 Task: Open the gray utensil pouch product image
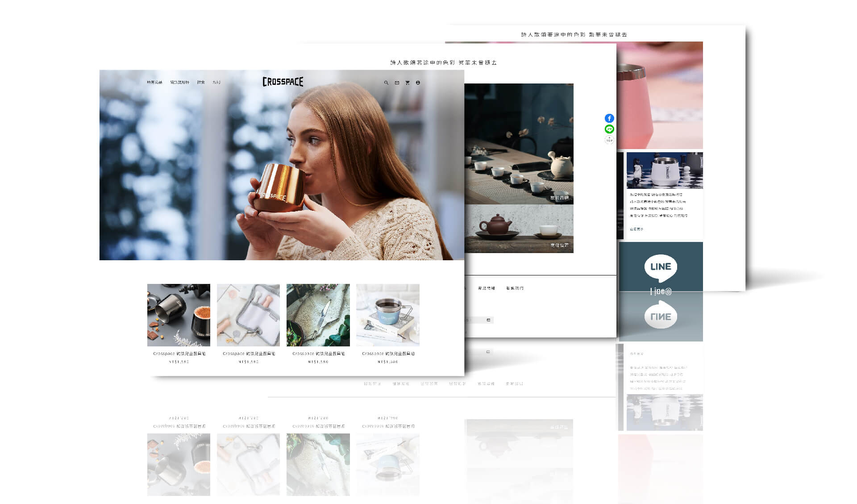pyautogui.click(x=248, y=315)
